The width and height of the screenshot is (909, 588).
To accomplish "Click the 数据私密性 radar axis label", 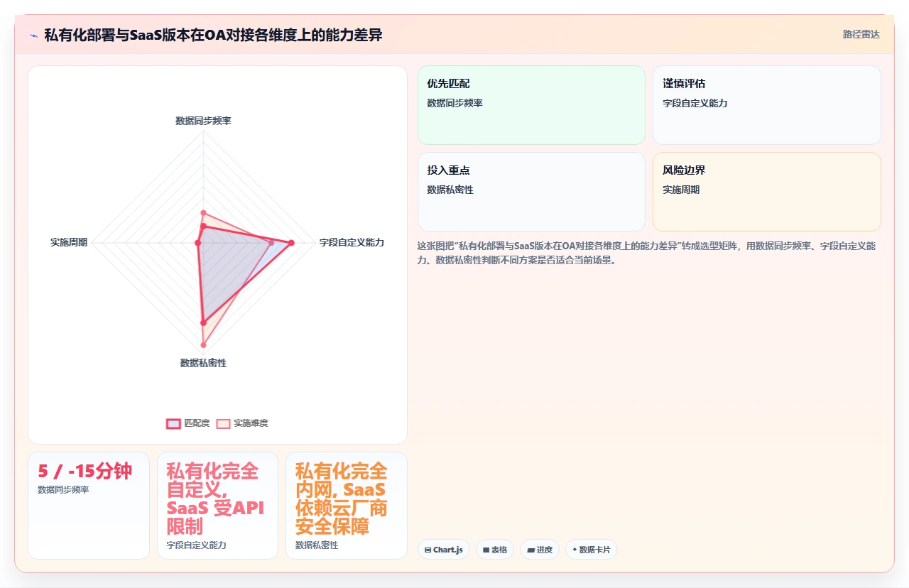I will [x=203, y=363].
